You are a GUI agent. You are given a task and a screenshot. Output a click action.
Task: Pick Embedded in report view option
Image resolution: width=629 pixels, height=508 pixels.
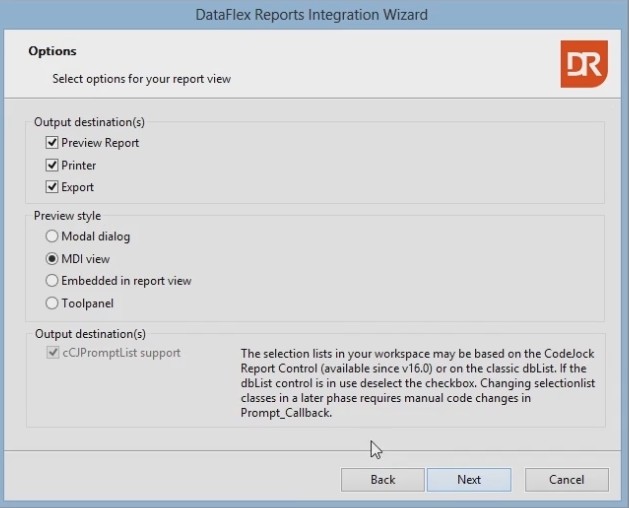(x=52, y=281)
